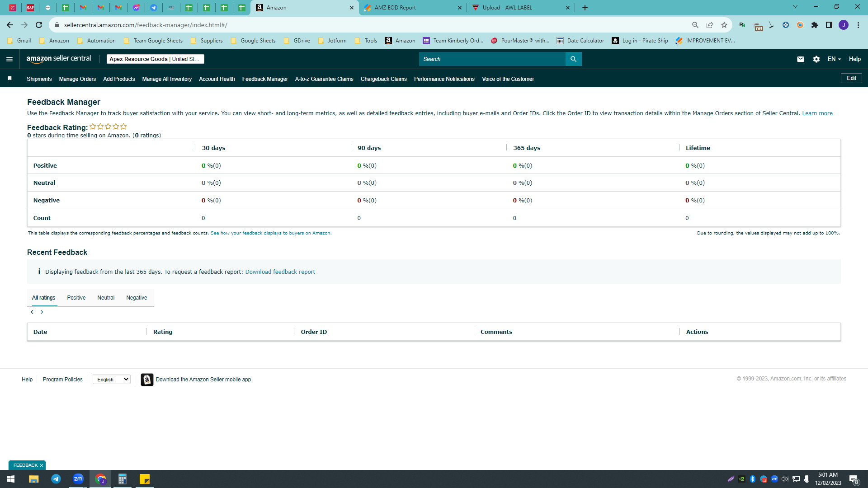Open the messages envelope icon
The width and height of the screenshot is (868, 488).
[x=801, y=59]
